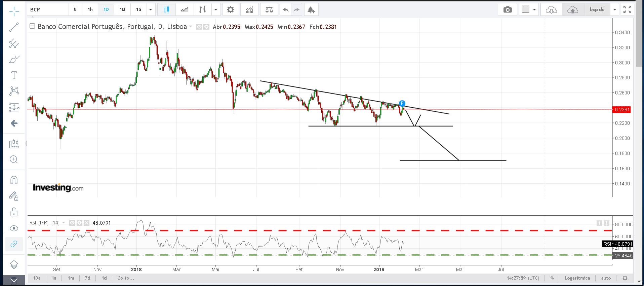
Task: Select the 1D interval
Action: 106,10
